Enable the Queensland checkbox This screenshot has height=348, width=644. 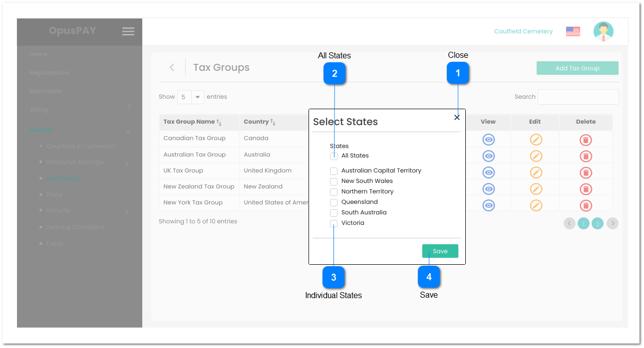(x=333, y=202)
